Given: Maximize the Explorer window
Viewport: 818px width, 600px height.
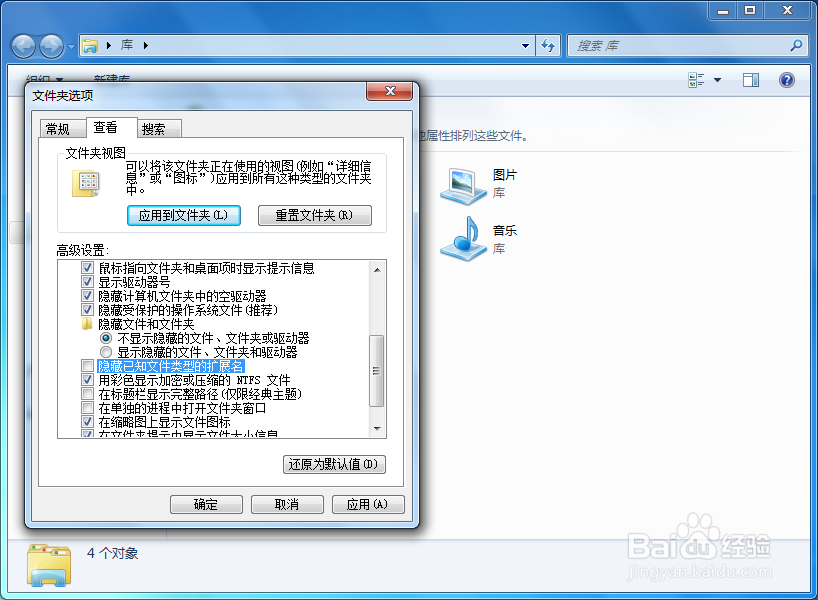Looking at the screenshot, I should tap(750, 10).
